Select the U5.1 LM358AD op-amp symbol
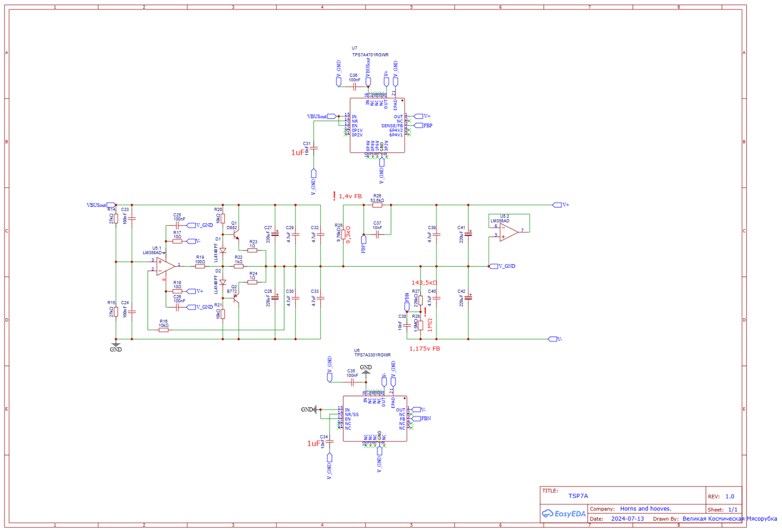782x532 pixels. click(165, 266)
